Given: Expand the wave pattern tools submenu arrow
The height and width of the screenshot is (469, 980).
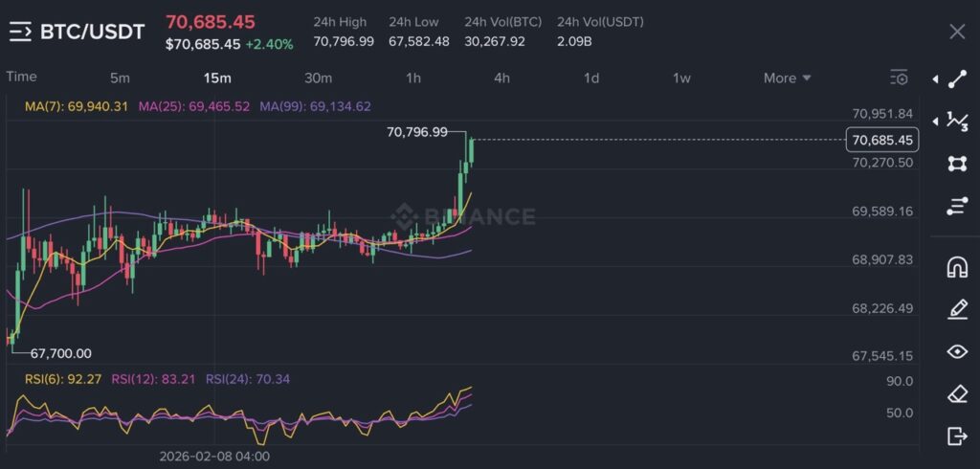Looking at the screenshot, I should pos(935,121).
